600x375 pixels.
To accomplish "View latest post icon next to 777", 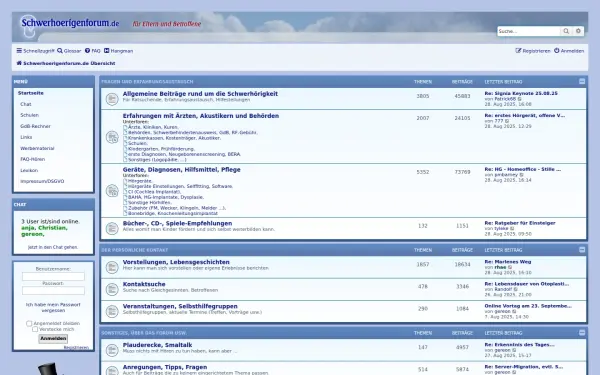I will click(x=507, y=121).
